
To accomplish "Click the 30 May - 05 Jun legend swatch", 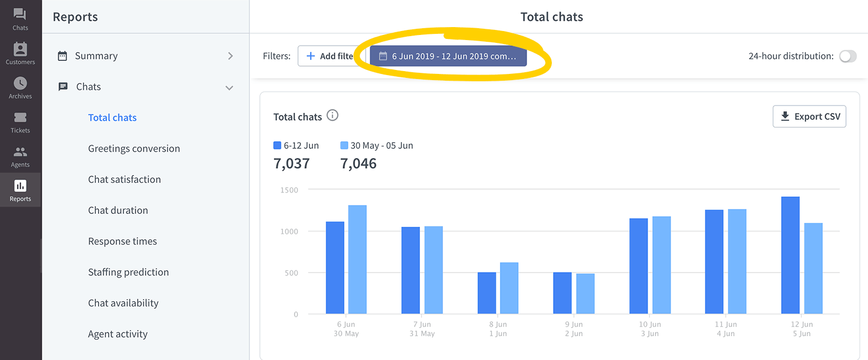I will point(344,145).
